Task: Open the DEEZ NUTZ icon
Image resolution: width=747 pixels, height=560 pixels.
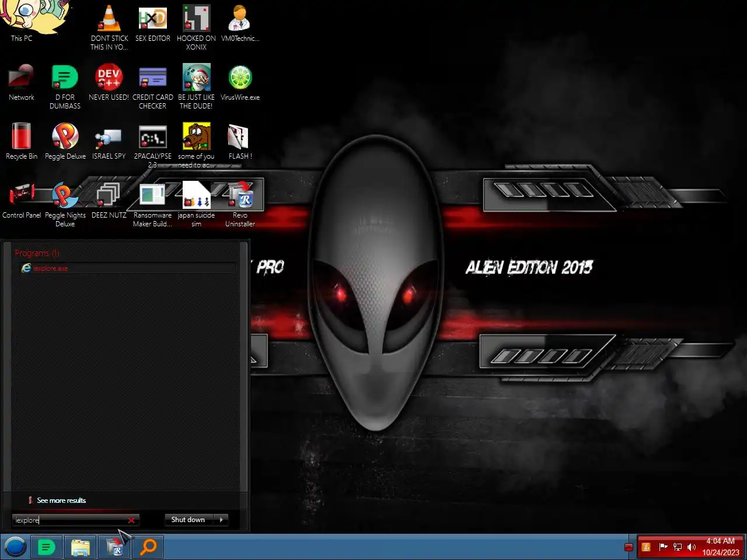Action: coord(109,201)
